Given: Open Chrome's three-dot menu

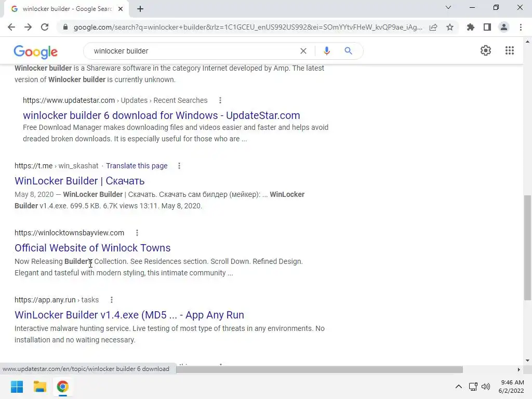Looking at the screenshot, I should [521, 27].
